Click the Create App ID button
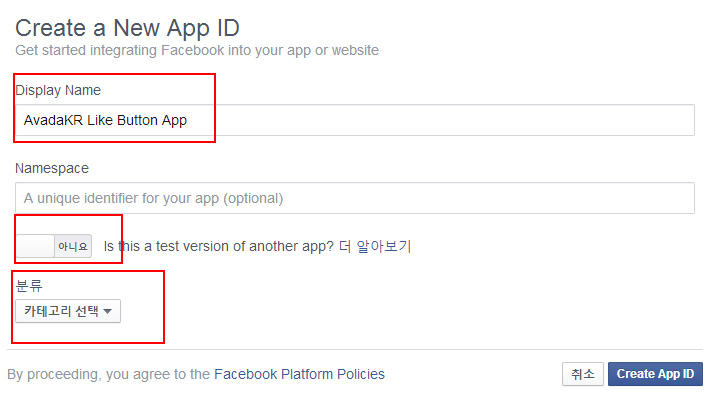Viewport: 713px width, 396px height. [x=655, y=374]
